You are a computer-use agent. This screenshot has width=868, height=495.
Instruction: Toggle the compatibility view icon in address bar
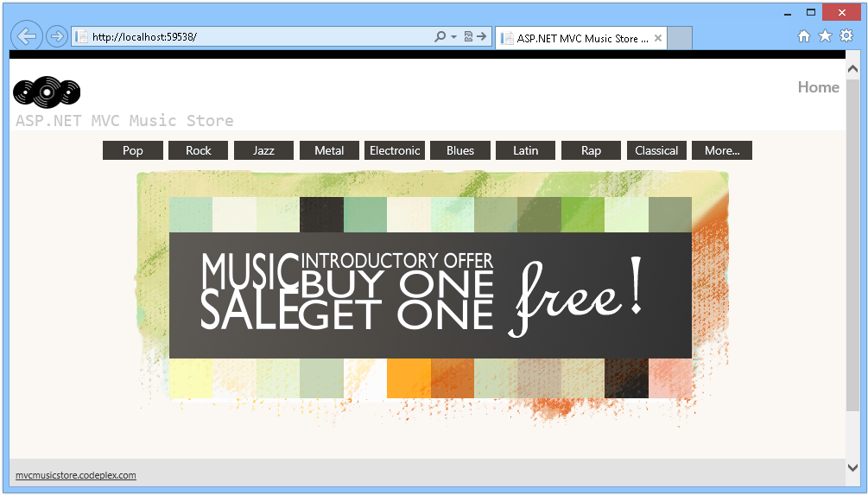click(x=468, y=36)
